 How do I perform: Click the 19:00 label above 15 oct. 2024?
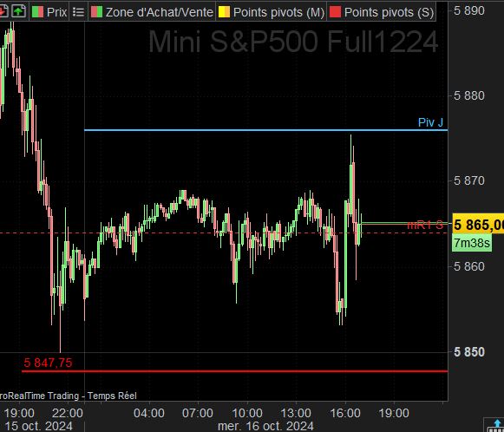coord(19,413)
